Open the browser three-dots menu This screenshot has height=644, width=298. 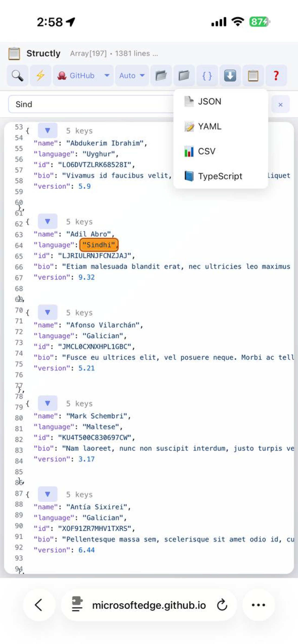click(x=259, y=605)
